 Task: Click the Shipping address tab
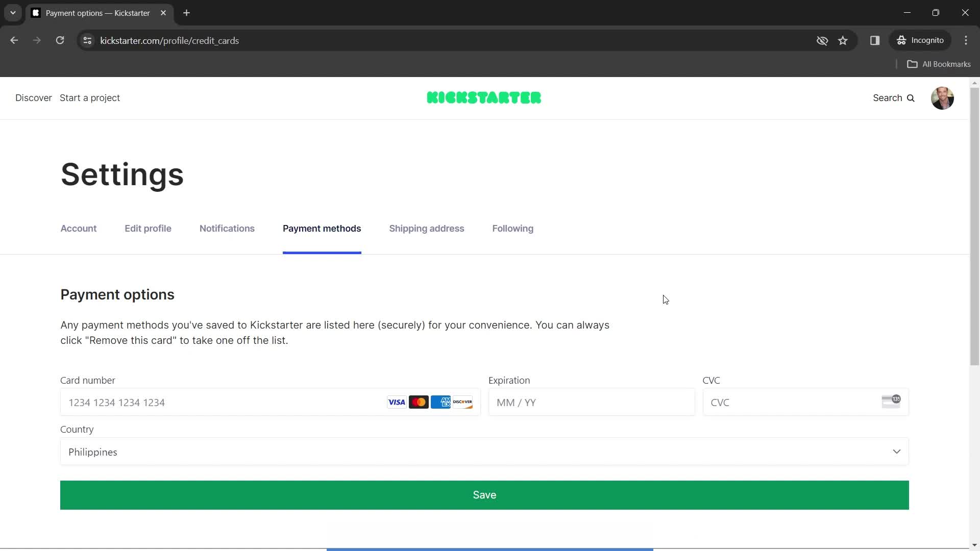(427, 228)
